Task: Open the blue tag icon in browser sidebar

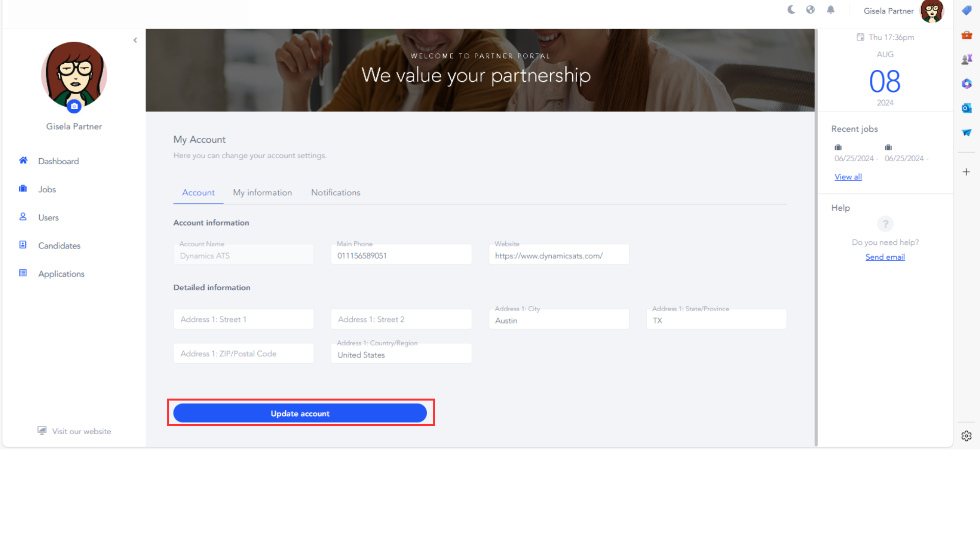Action: click(x=967, y=10)
